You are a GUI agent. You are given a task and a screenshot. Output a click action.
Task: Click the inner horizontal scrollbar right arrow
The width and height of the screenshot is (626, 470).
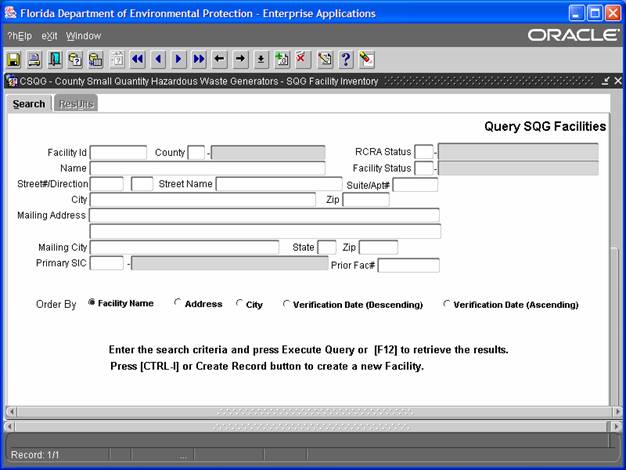(618, 411)
